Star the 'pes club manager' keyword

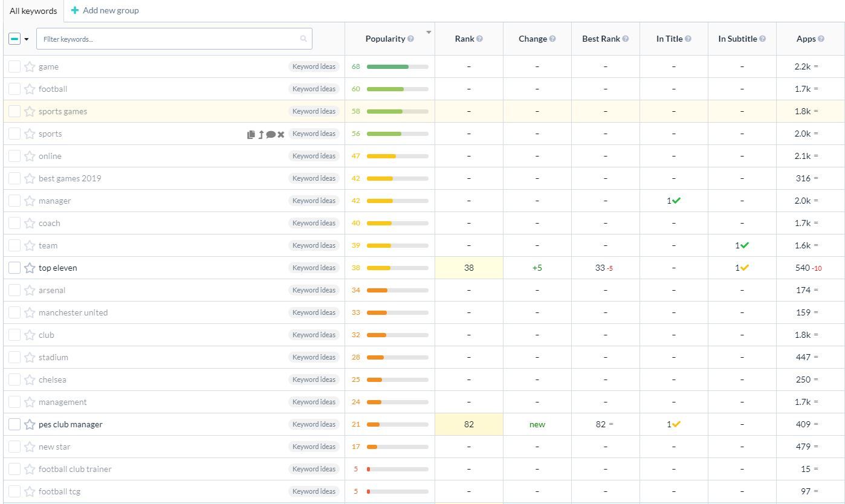[x=30, y=424]
